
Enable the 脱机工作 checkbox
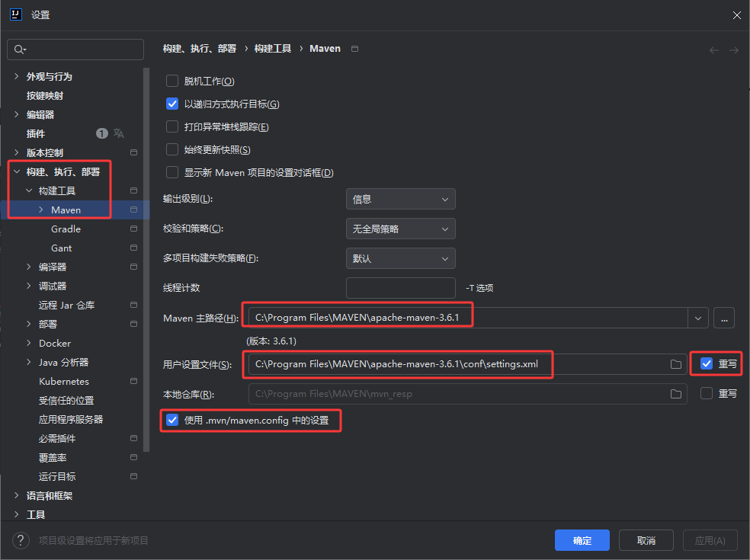pyautogui.click(x=172, y=82)
